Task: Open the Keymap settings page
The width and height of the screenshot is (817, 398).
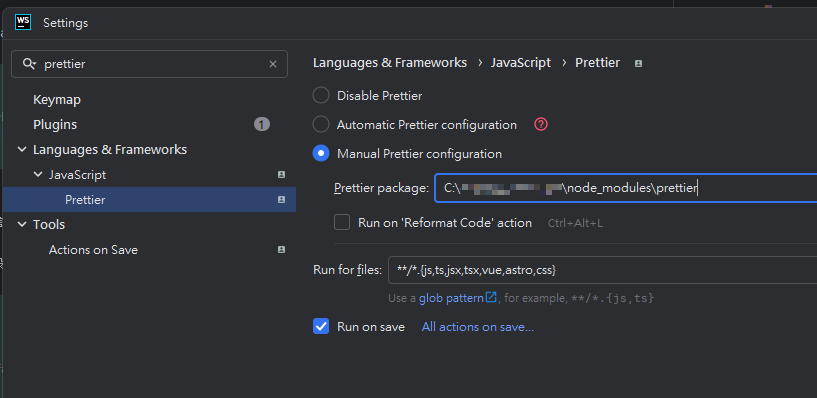Action: click(x=57, y=100)
